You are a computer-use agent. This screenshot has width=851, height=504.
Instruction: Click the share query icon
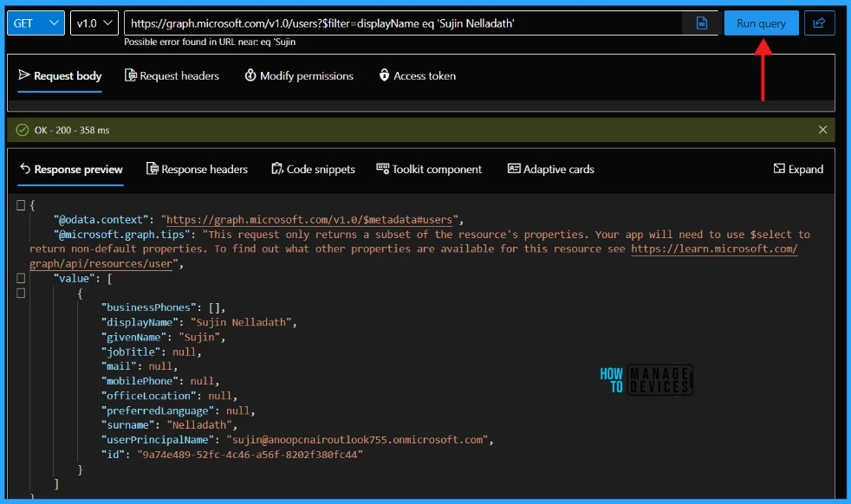click(x=819, y=23)
